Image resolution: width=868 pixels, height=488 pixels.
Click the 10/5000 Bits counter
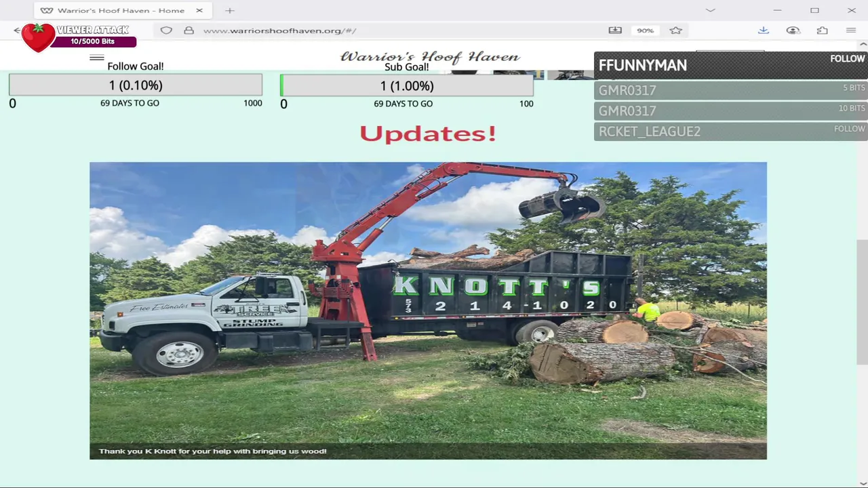click(93, 41)
